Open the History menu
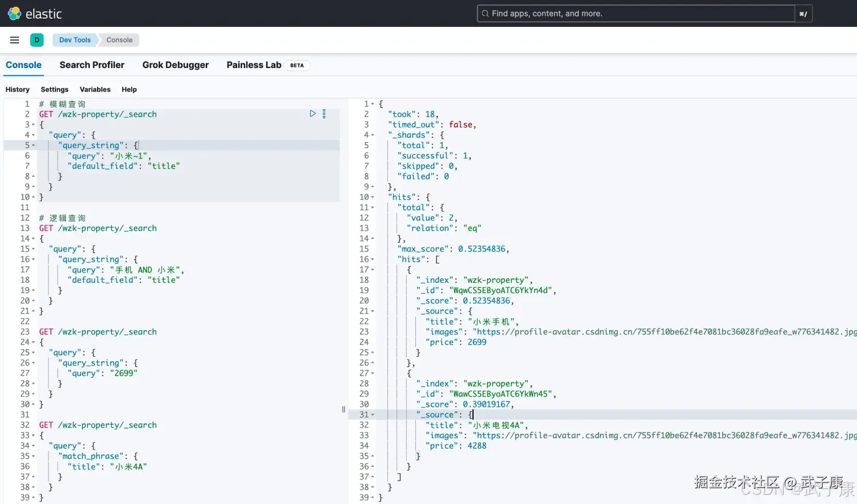This screenshot has width=857, height=504. (x=17, y=89)
